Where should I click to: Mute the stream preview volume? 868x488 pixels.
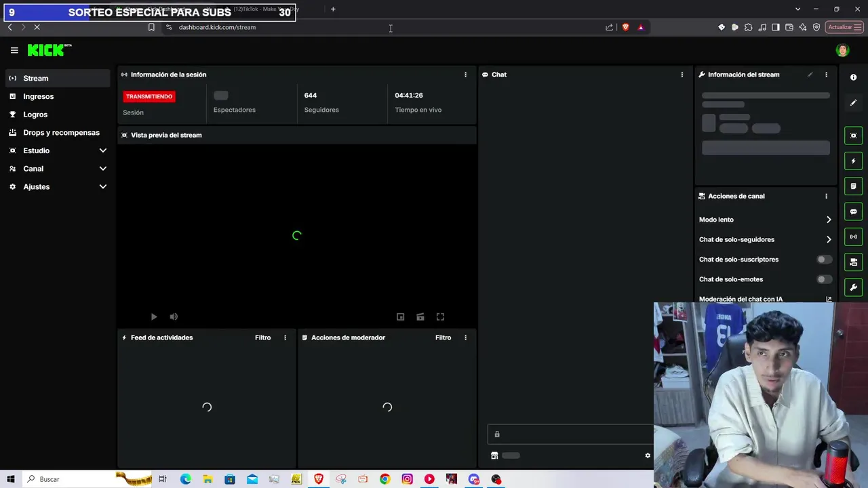174,317
